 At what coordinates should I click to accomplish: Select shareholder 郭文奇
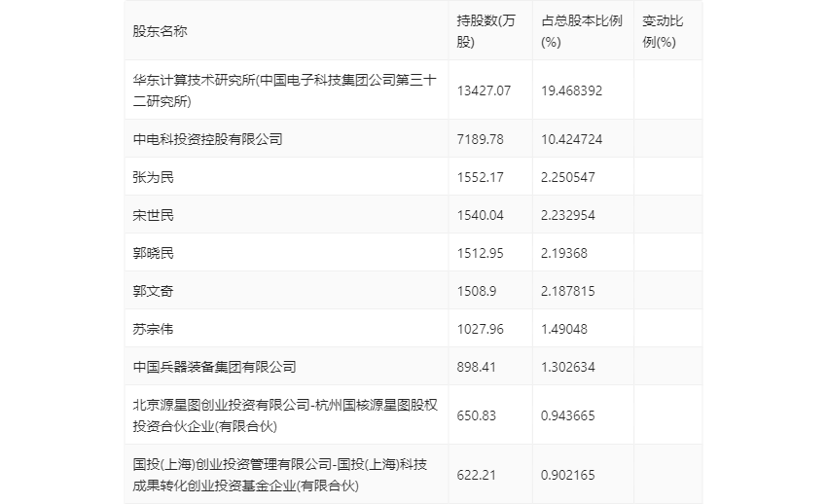tap(153, 291)
